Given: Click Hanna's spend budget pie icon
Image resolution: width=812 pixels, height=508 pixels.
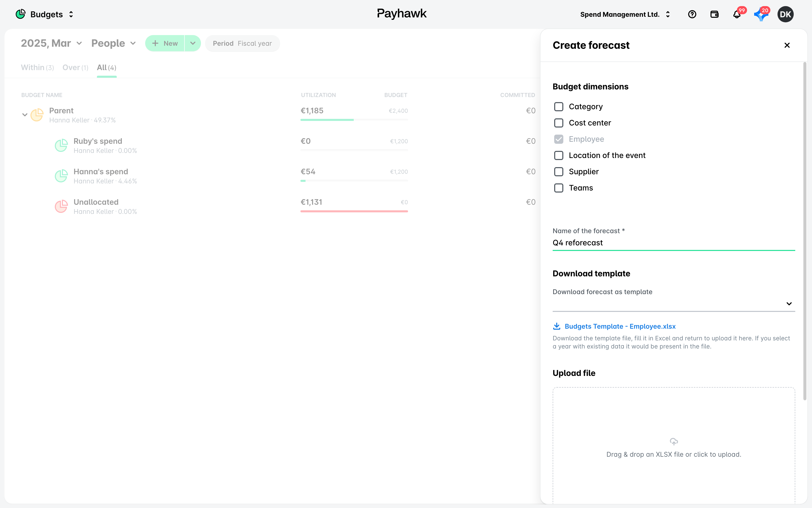Looking at the screenshot, I should (x=61, y=176).
